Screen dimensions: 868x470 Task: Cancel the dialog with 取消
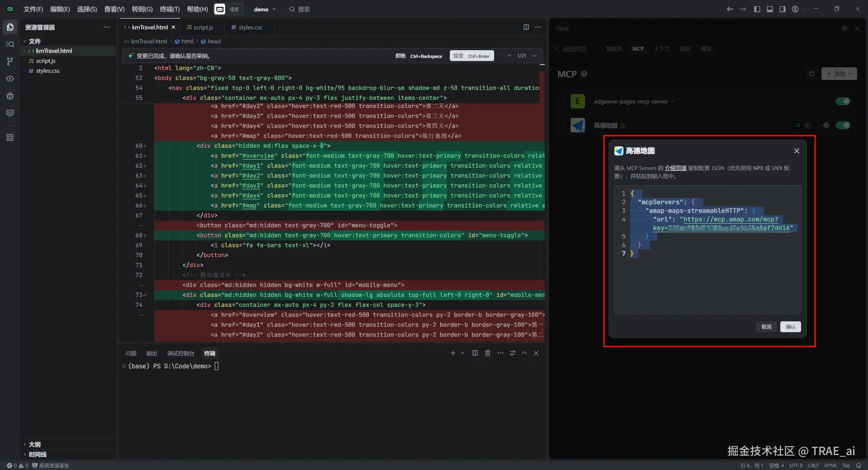pyautogui.click(x=766, y=327)
